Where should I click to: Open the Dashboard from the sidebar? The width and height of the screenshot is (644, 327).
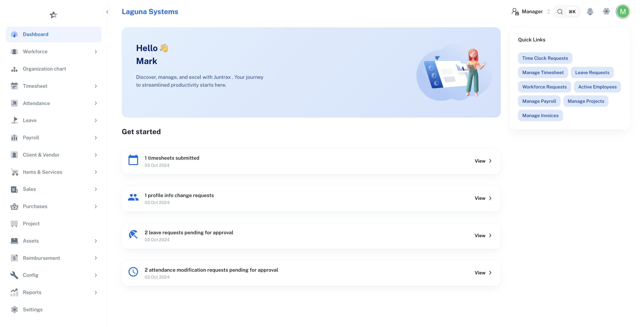[36, 34]
